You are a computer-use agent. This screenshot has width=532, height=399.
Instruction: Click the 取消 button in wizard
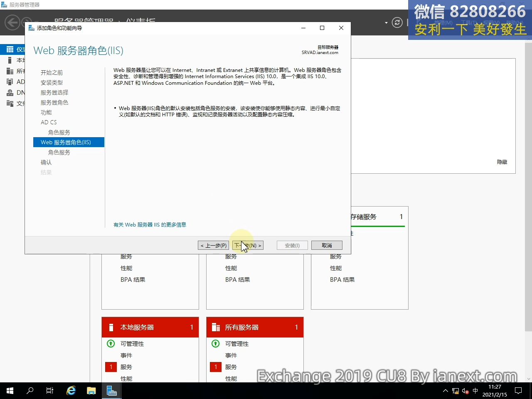(327, 246)
